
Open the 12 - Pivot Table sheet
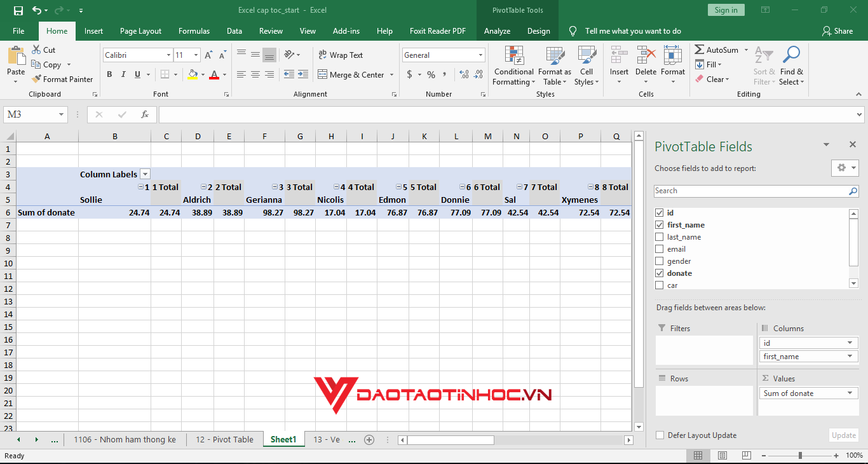pos(224,439)
